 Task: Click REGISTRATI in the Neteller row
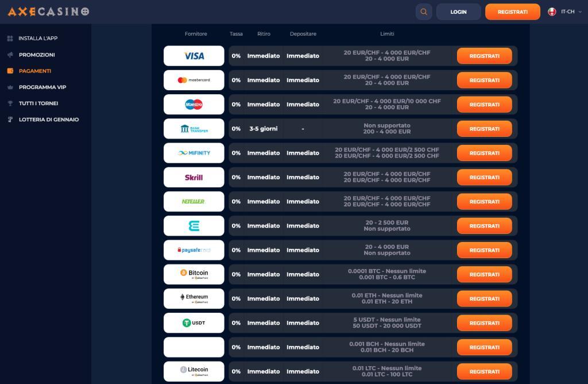[484, 202]
